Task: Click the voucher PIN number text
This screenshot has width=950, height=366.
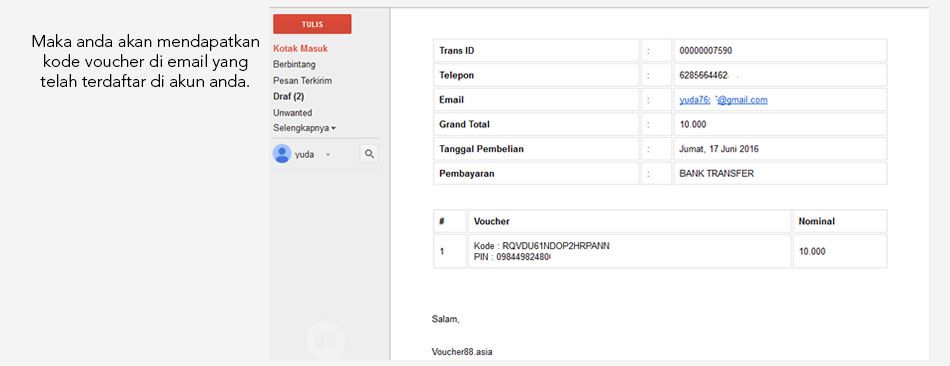Action: coord(511,256)
